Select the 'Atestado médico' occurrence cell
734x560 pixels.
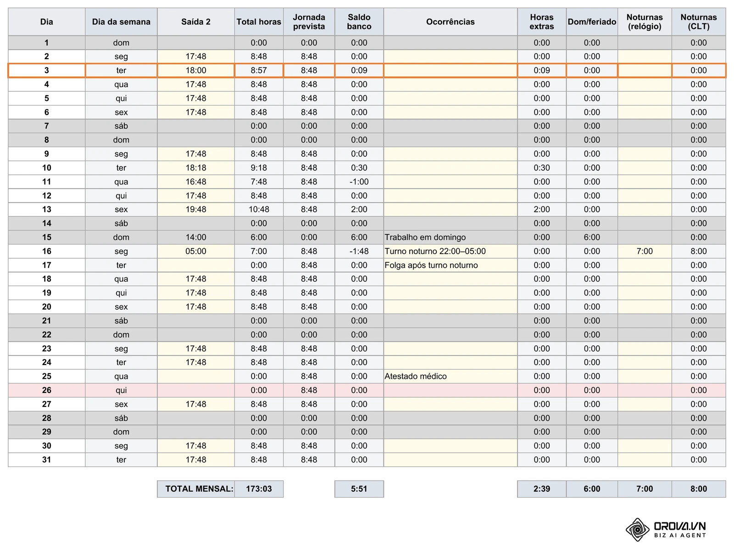tap(450, 376)
